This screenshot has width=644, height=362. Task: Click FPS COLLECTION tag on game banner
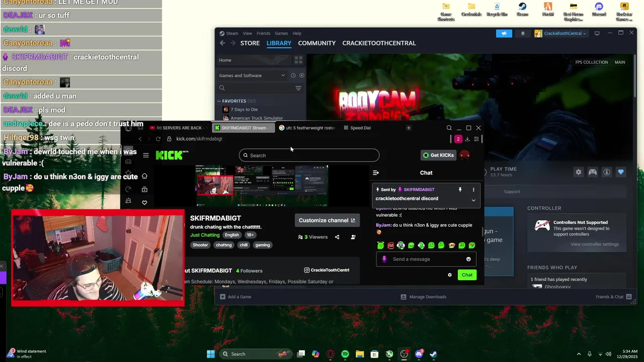pyautogui.click(x=592, y=62)
